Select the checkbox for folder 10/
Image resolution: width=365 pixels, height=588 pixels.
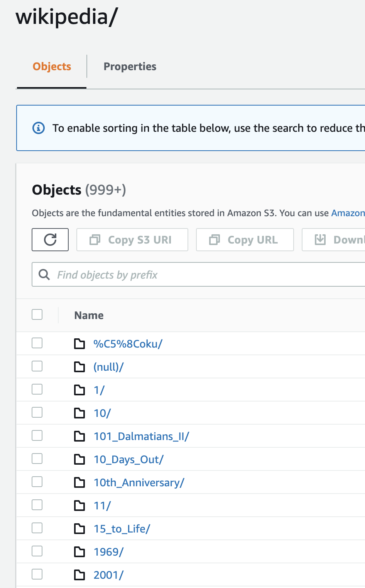point(37,412)
